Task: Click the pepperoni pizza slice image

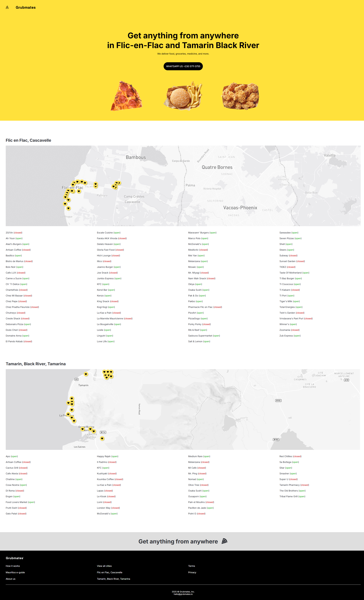Action: pos(126,96)
